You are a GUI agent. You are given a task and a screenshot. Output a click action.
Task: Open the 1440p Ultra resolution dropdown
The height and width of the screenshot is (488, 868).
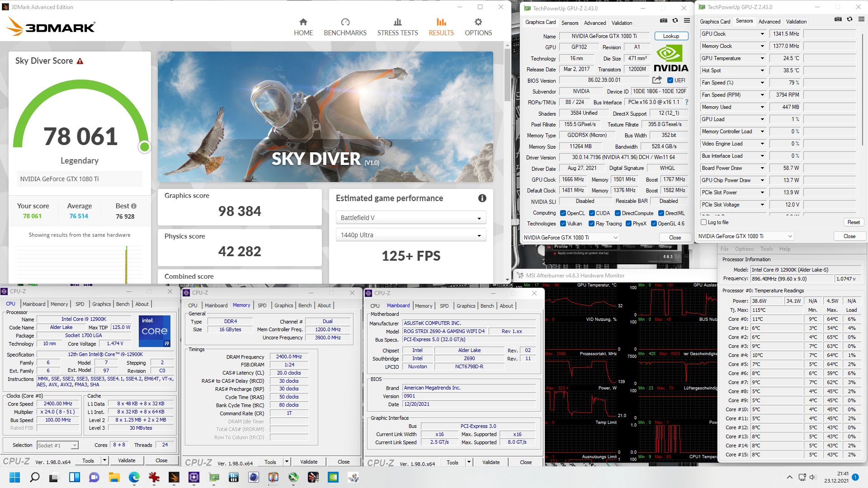[411, 235]
